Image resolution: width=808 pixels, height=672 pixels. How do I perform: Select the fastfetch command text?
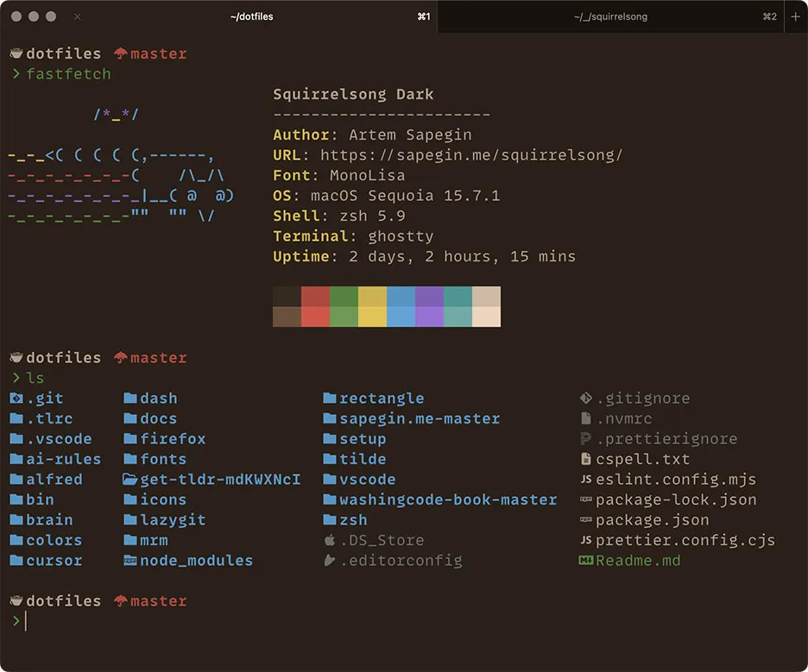click(69, 73)
